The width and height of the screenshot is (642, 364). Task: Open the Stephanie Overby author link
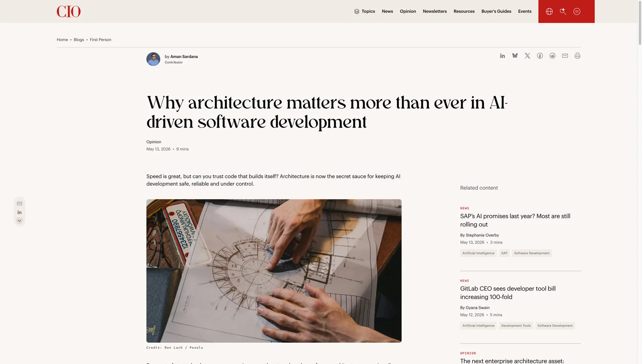pos(482,235)
